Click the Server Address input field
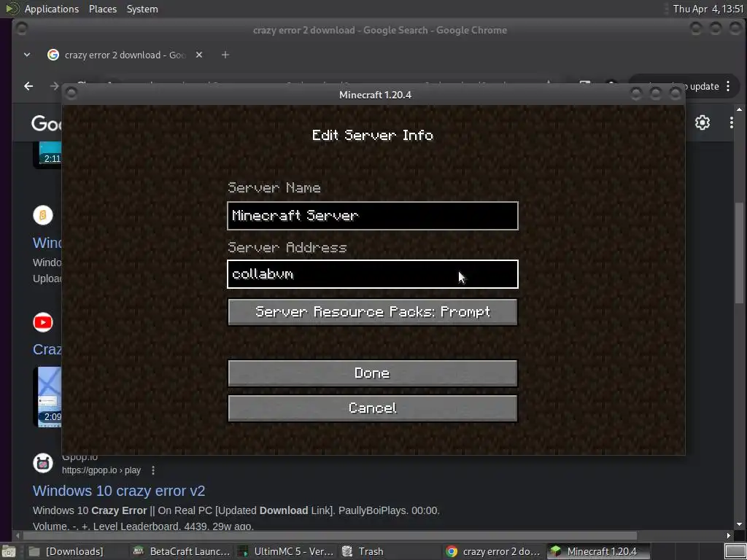 click(x=373, y=274)
